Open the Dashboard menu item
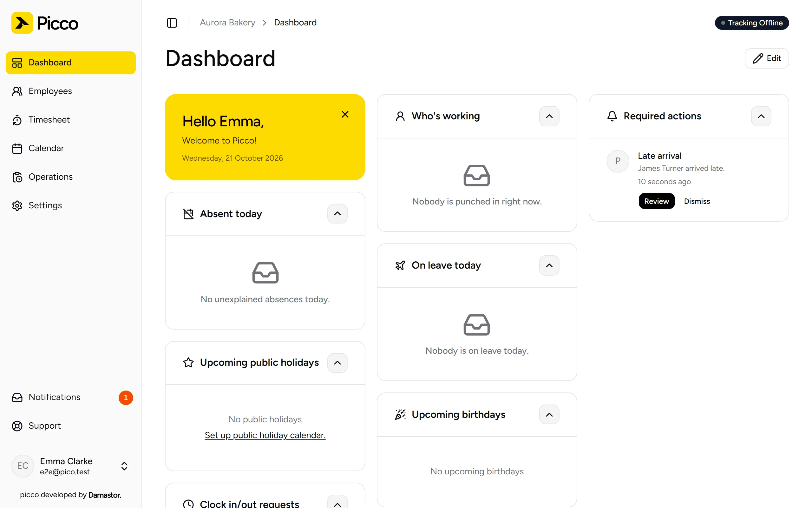This screenshot has width=812, height=508. click(x=70, y=63)
